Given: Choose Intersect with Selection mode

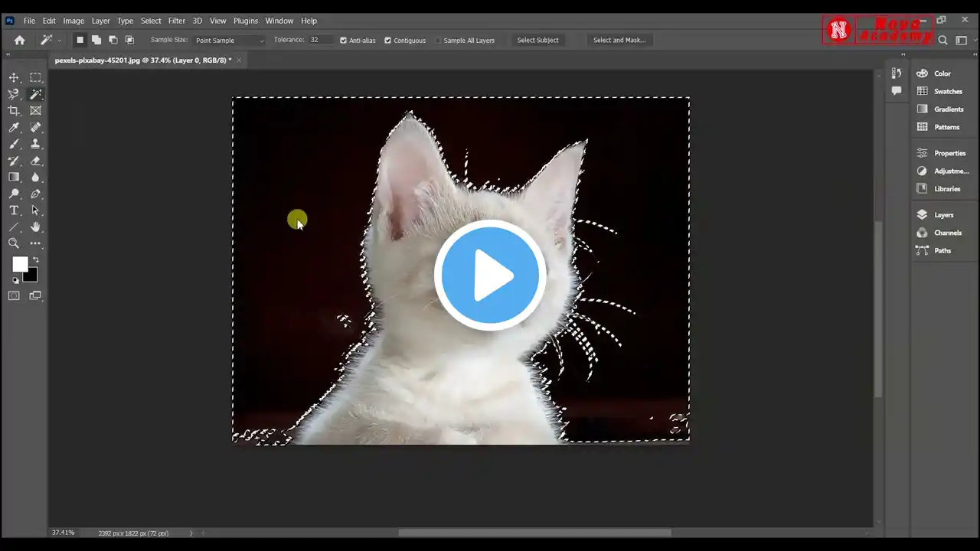Looking at the screenshot, I should point(129,40).
